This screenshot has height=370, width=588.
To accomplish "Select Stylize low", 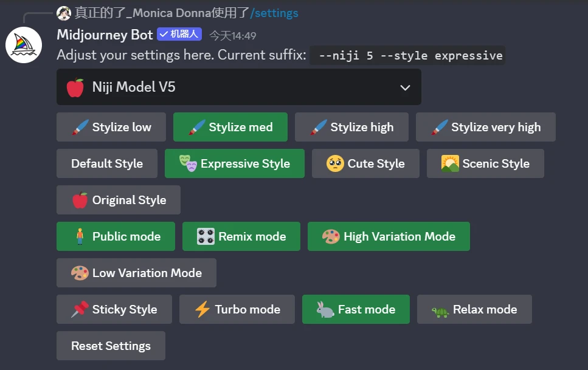I will click(111, 127).
